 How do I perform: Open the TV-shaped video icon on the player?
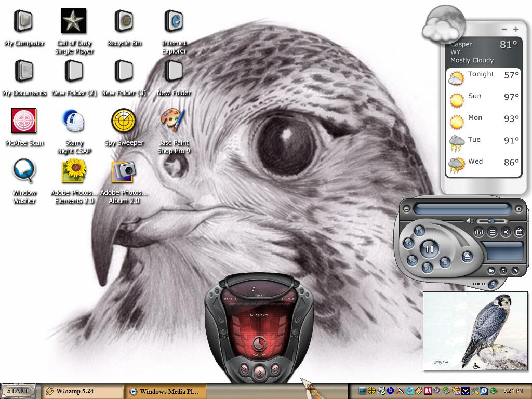point(519,232)
